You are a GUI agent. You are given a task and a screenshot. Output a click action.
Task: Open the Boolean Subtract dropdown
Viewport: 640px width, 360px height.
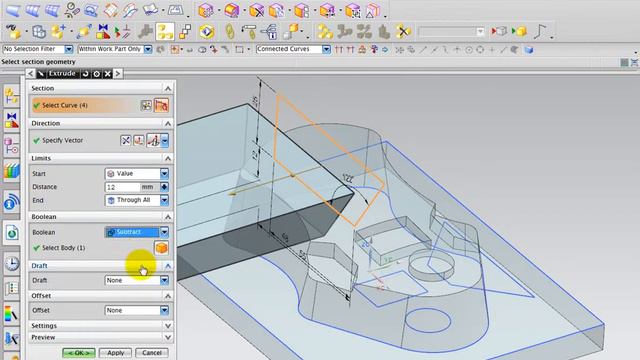point(136,232)
